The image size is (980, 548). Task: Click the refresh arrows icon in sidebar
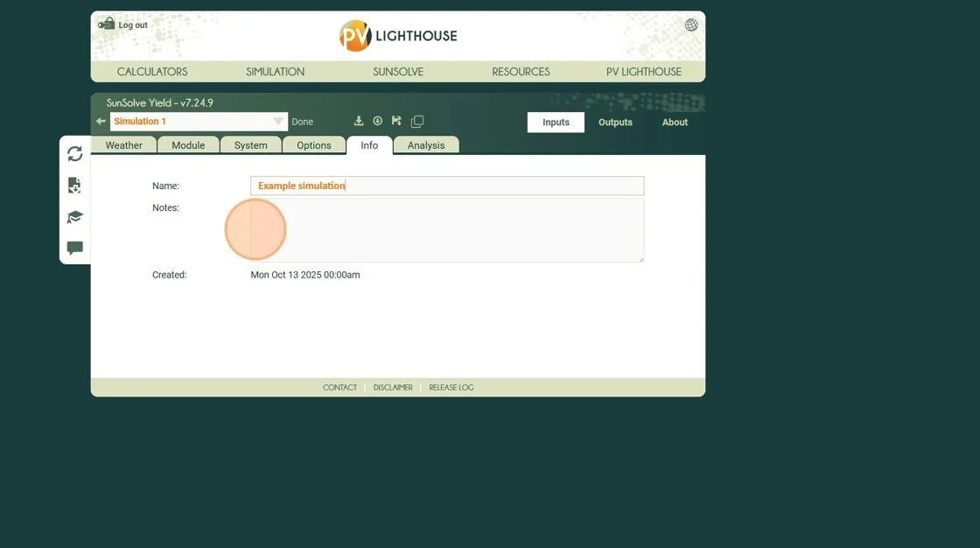click(x=75, y=154)
